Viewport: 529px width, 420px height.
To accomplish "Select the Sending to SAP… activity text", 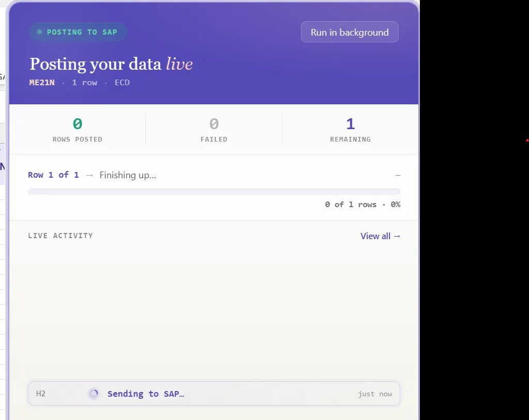I will coord(146,394).
